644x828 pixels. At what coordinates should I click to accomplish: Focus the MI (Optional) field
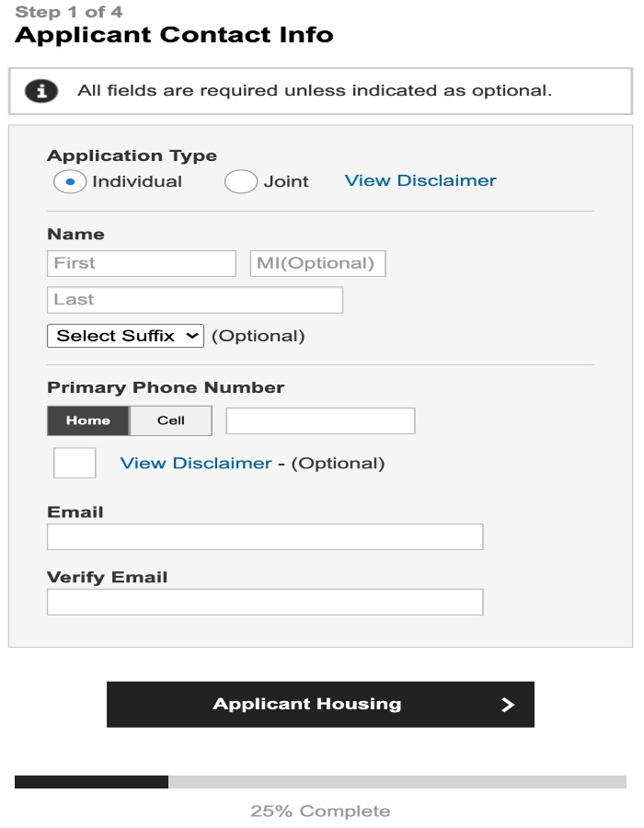(317, 263)
